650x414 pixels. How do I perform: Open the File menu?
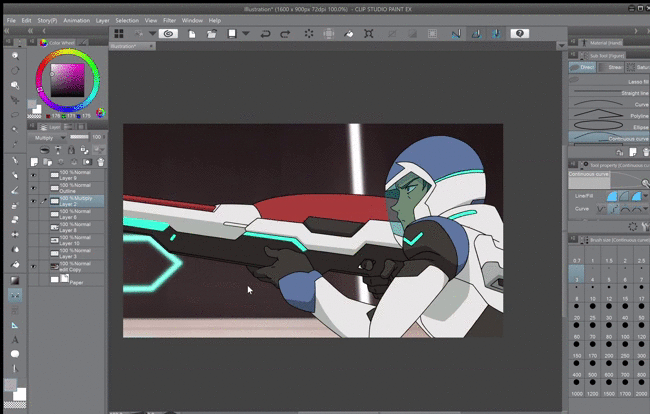[11, 20]
